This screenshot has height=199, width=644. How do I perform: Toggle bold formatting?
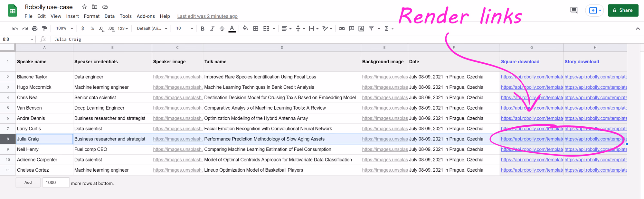click(203, 29)
